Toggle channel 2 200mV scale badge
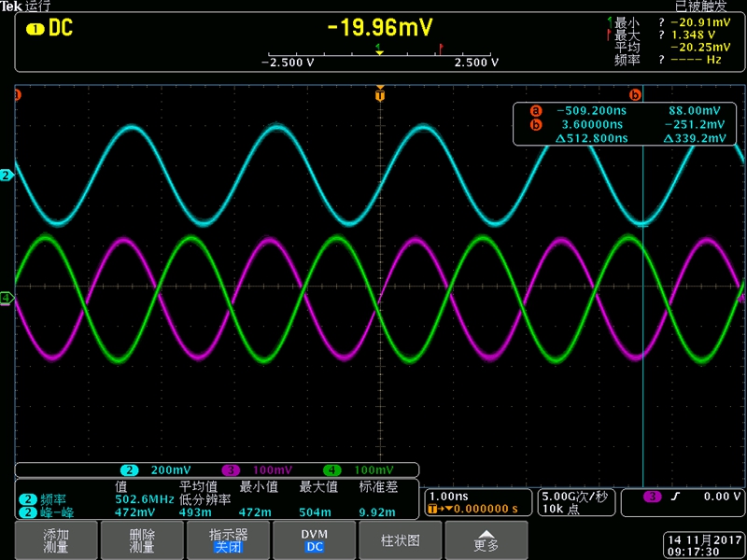Image resolution: width=747 pixels, height=560 pixels. (x=159, y=469)
